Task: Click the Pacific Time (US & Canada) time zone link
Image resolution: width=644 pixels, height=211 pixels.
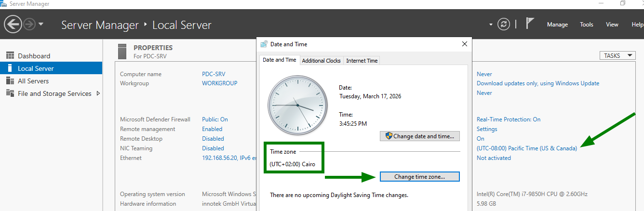Action: [527, 148]
